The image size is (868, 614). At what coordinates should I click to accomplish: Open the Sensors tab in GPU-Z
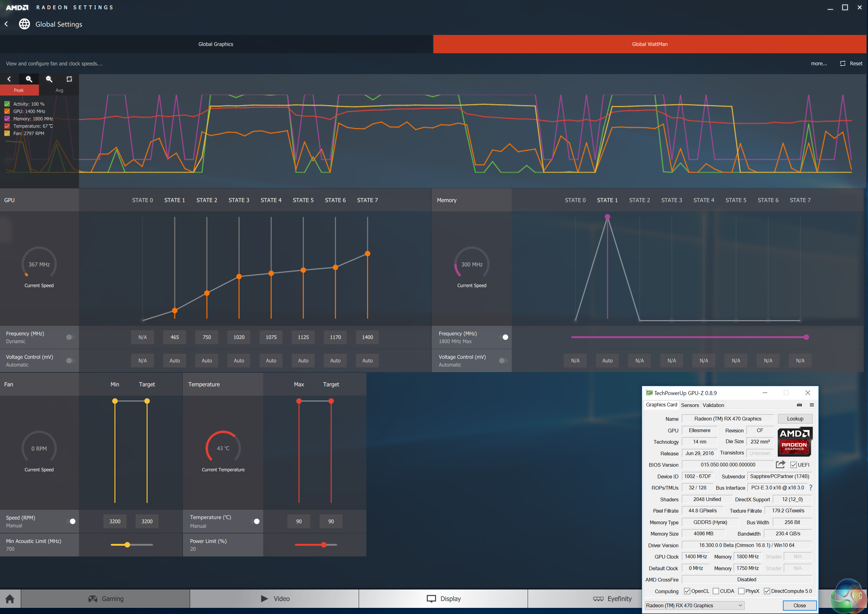[x=690, y=405]
